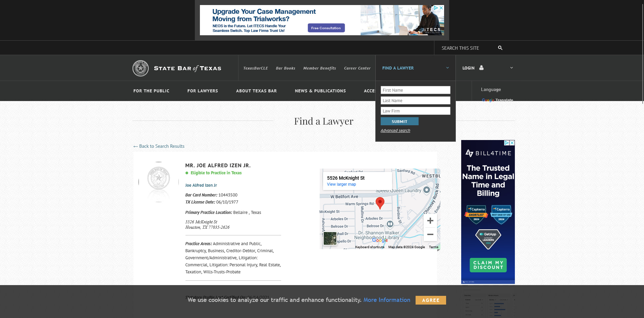Screen dimensions: 644x318
Task: Click the First Name input field
Action: click(x=415, y=90)
